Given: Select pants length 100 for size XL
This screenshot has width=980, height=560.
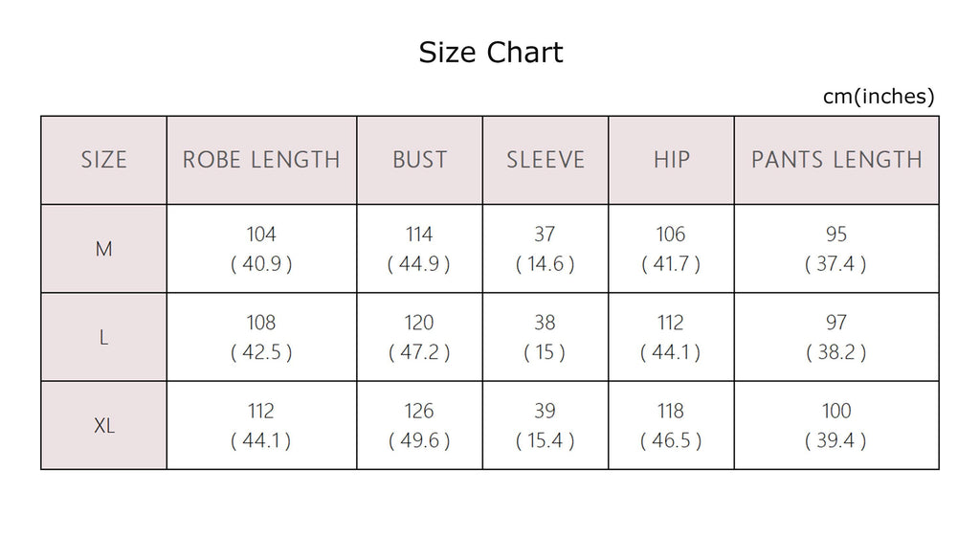Looking at the screenshot, I should point(836,426).
